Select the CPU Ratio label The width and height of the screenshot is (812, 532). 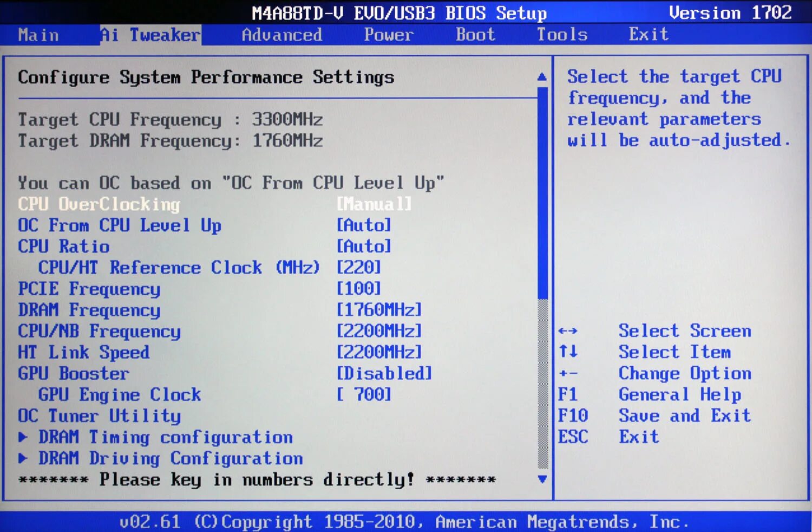64,246
